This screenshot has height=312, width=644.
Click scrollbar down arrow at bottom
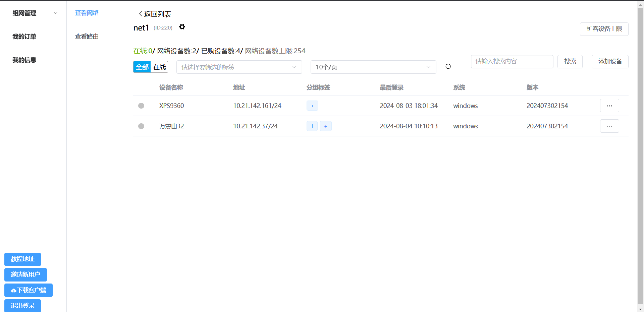(x=640, y=309)
